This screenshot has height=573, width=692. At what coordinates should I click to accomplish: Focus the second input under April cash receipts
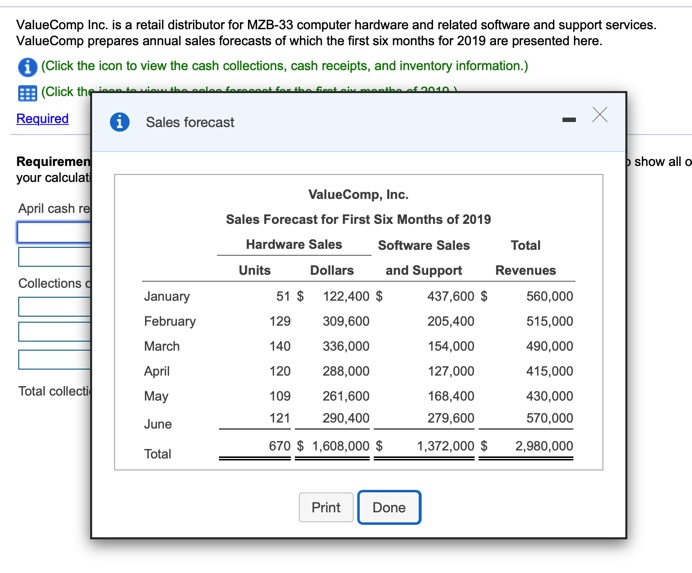tap(54, 257)
